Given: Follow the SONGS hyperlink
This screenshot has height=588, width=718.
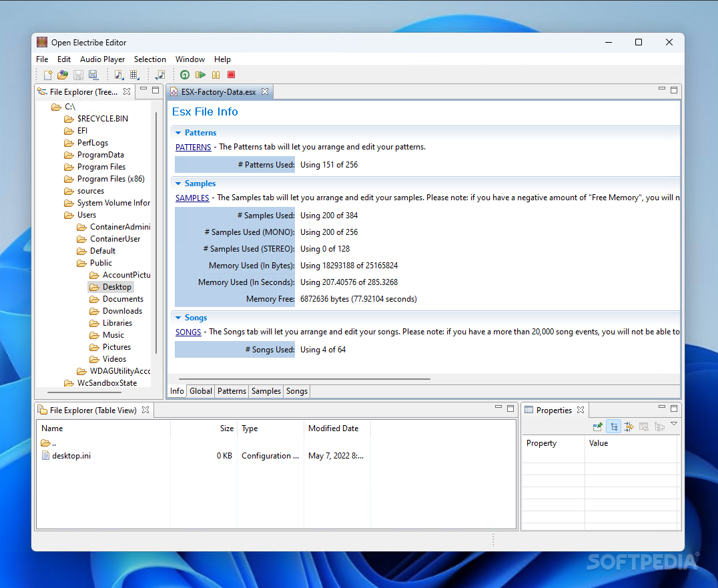Looking at the screenshot, I should [188, 332].
